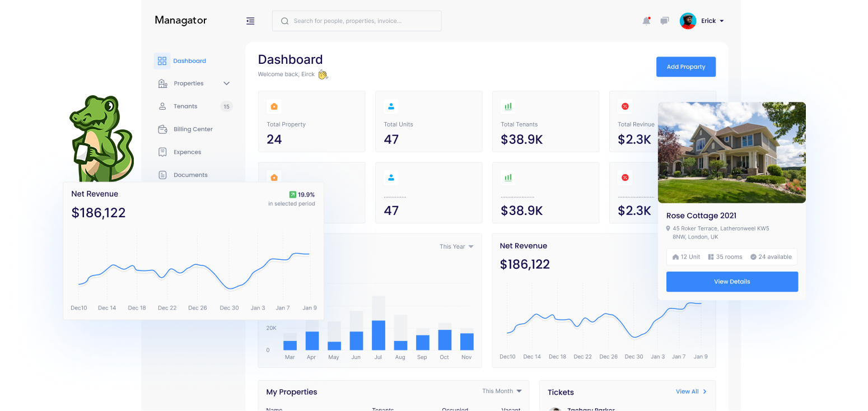Click Erick's profile avatar
This screenshot has height=411, width=868.
tap(688, 21)
